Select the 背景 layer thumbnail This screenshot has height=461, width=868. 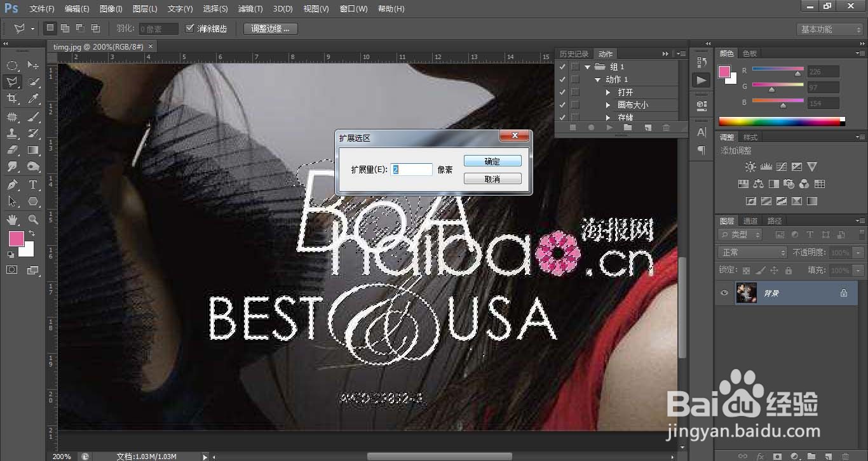746,293
